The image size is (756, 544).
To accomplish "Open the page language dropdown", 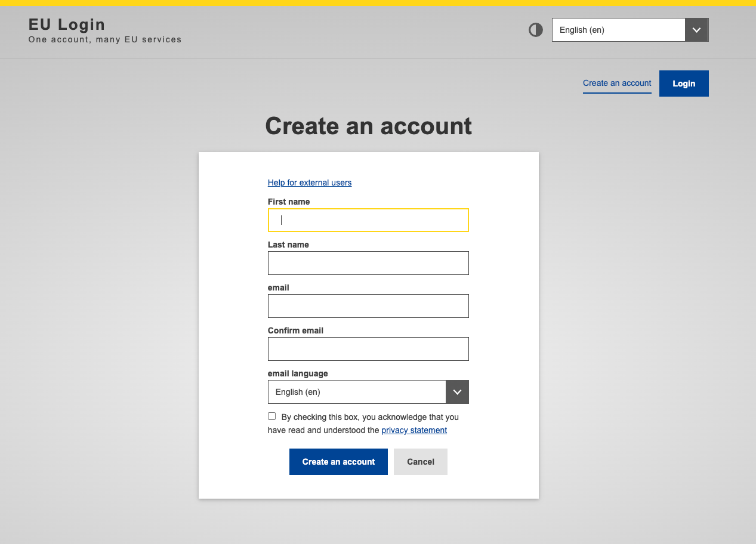I will coord(630,30).
